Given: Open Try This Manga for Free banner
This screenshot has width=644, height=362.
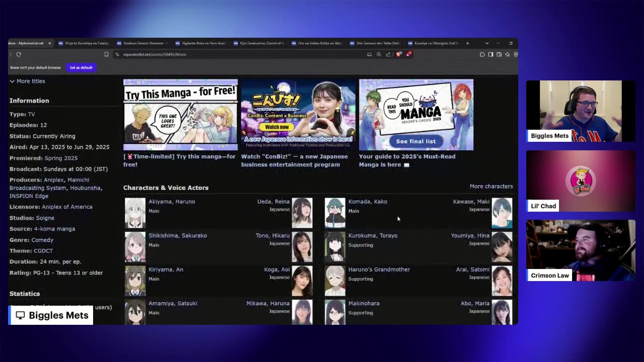Looking at the screenshot, I should (181, 115).
